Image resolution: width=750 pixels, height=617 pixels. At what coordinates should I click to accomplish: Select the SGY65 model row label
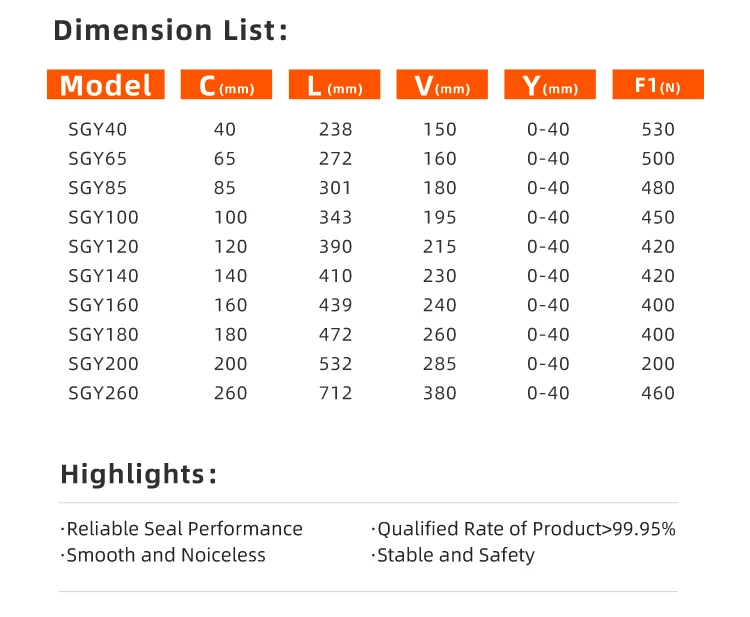98,159
